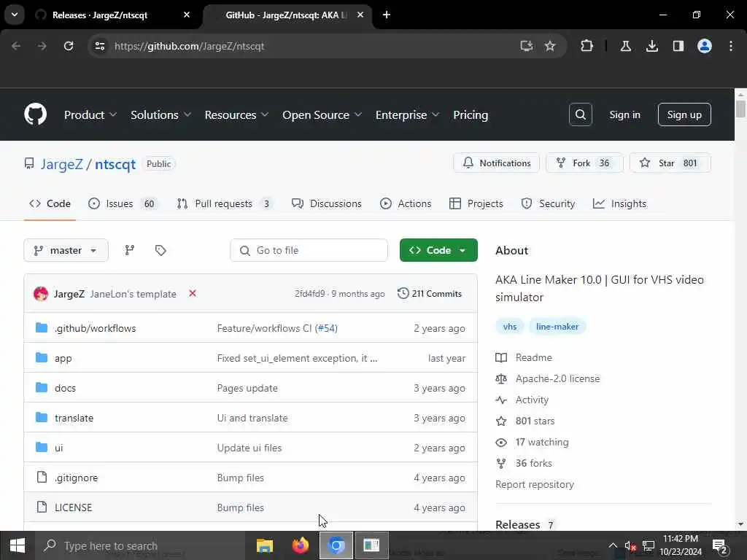This screenshot has width=747, height=560.
Task: Open Chrome profile avatar
Action: click(x=704, y=46)
